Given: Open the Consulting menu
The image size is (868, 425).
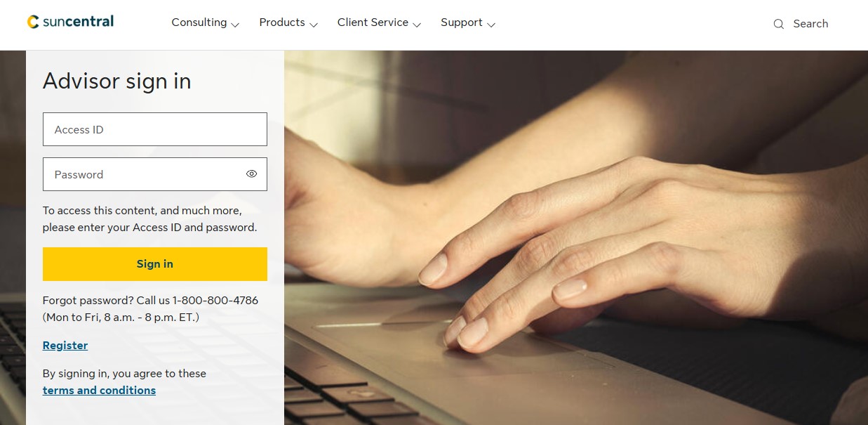Looking at the screenshot, I should pyautogui.click(x=199, y=22).
